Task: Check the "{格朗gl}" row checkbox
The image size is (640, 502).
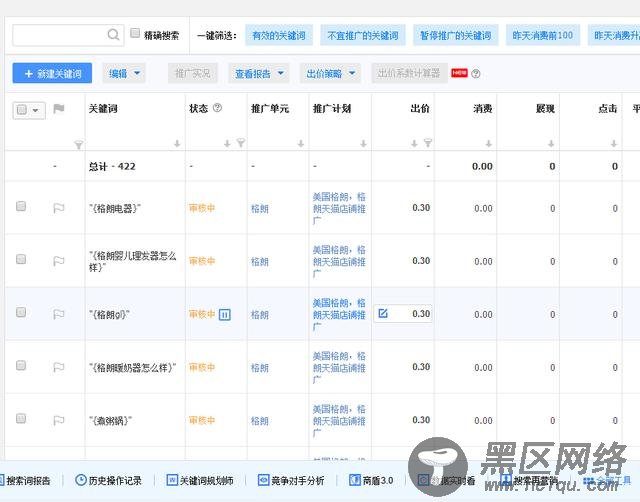Action: click(x=21, y=312)
